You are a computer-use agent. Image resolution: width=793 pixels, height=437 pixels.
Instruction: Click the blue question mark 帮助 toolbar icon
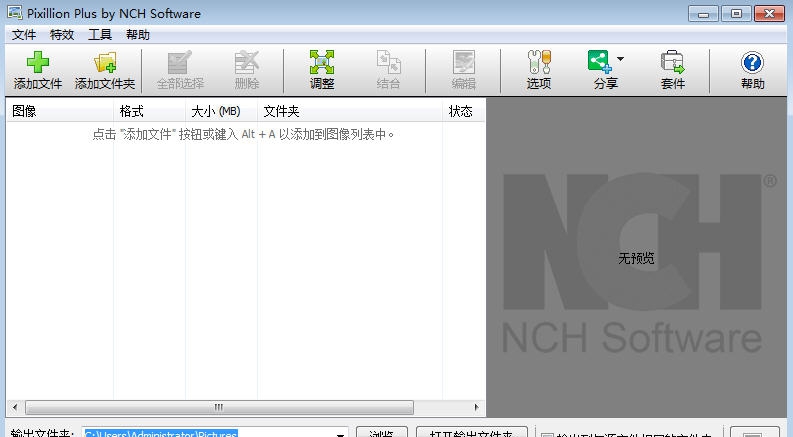click(752, 62)
